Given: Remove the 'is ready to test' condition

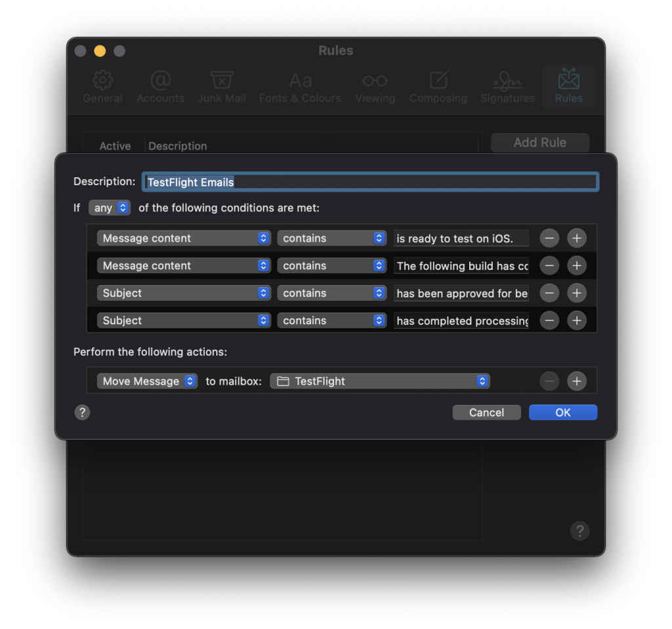Looking at the screenshot, I should click(549, 238).
